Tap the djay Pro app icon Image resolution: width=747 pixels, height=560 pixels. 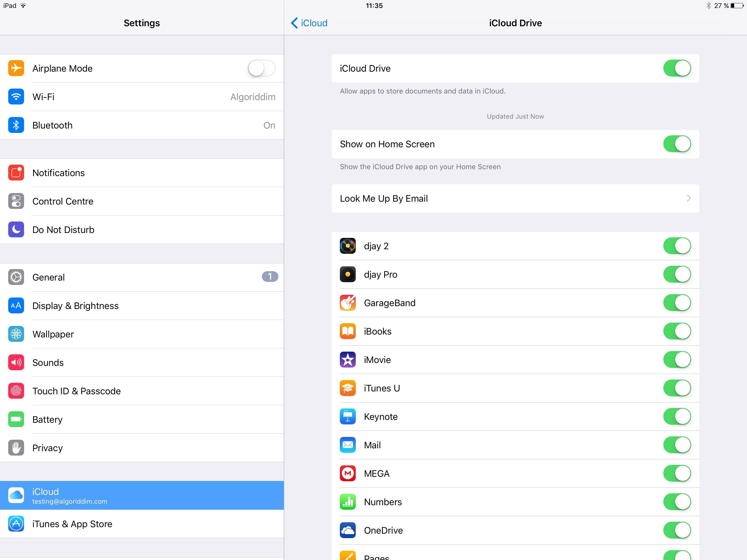[348, 274]
